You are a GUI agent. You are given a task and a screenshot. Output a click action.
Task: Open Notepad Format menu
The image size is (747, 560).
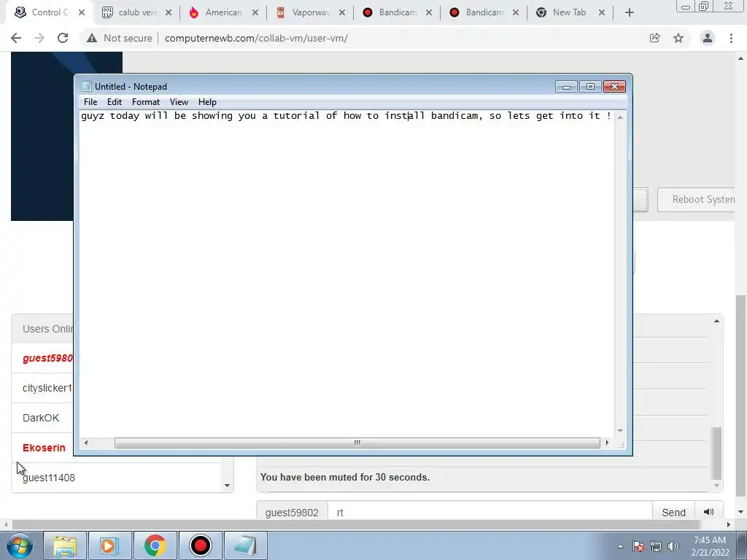coord(146,102)
